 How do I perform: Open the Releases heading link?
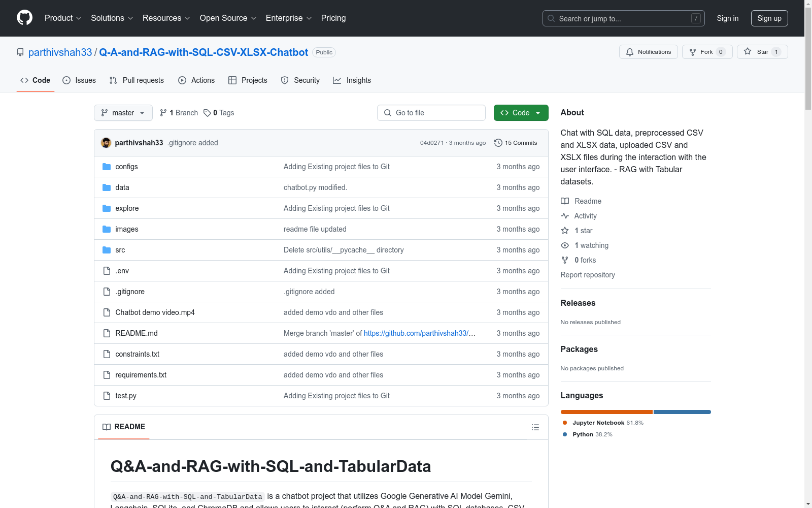[578, 303]
